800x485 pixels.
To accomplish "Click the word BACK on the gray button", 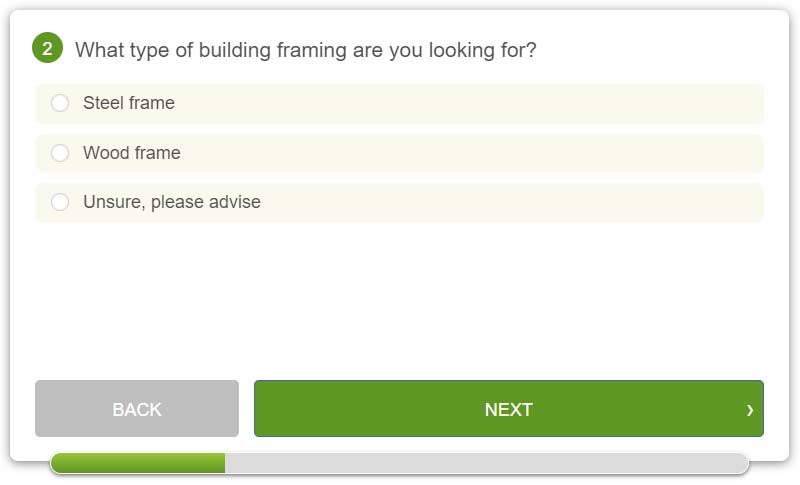I will pos(137,410).
